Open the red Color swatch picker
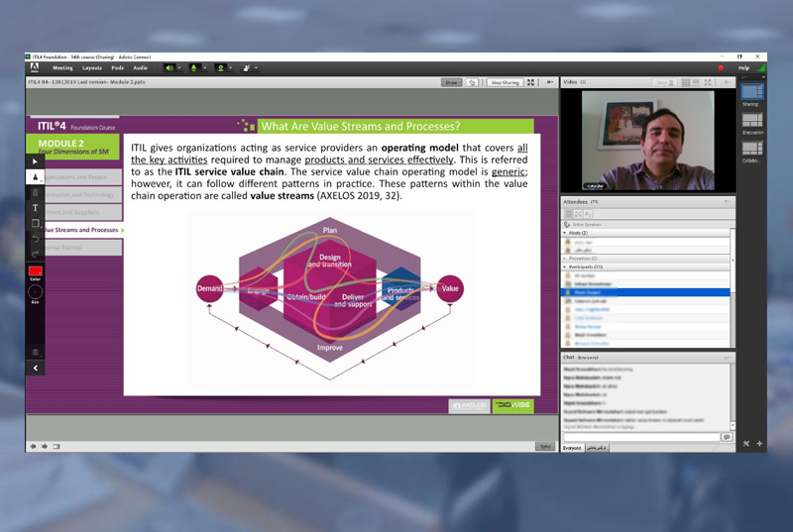Viewport: 793px width, 532px height. (x=35, y=271)
